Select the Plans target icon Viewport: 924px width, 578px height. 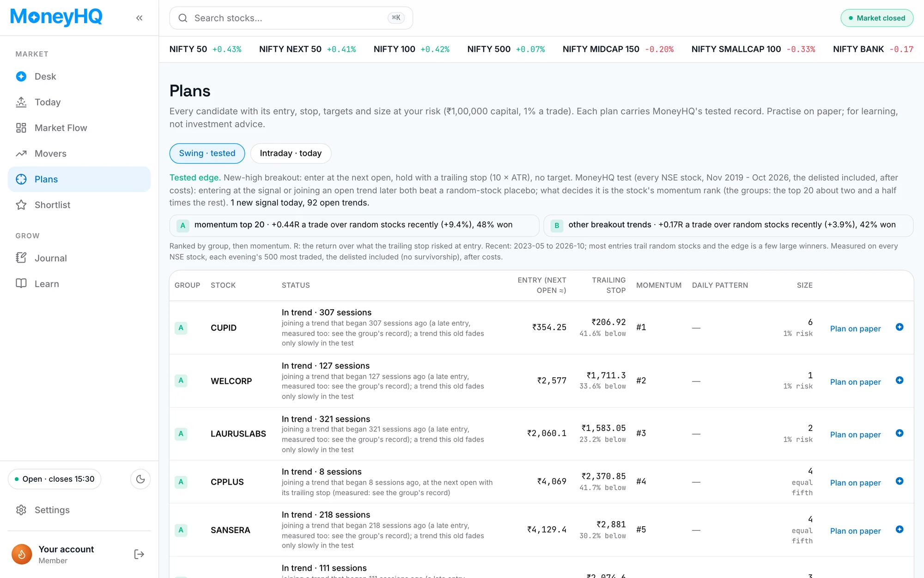coord(21,179)
